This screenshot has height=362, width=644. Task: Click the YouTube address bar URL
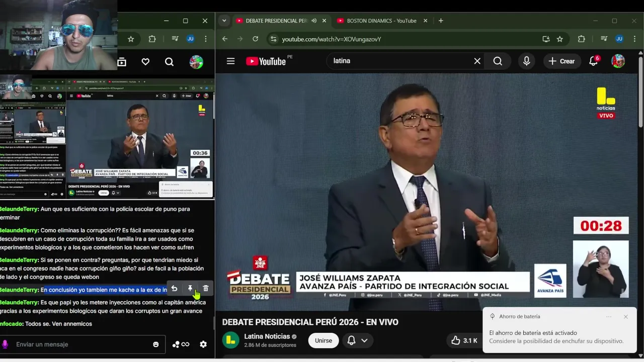pos(332,39)
